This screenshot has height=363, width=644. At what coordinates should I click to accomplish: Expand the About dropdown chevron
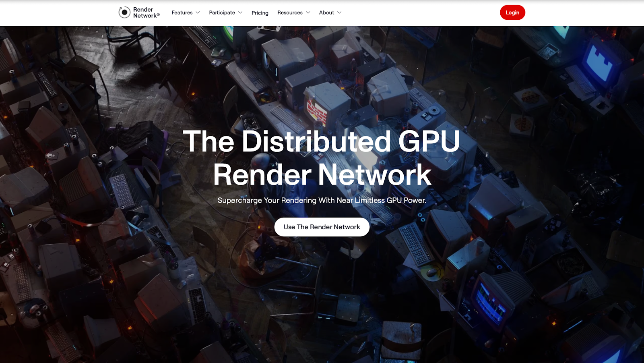click(339, 12)
